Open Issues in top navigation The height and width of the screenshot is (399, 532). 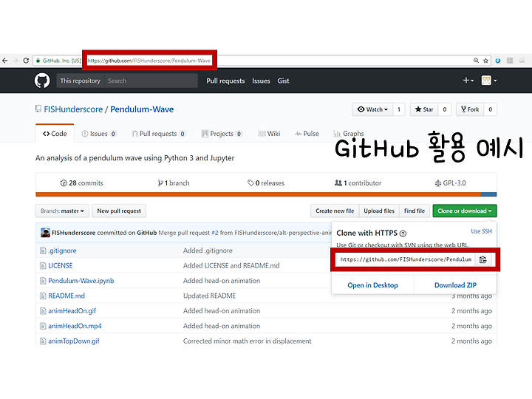pos(261,81)
